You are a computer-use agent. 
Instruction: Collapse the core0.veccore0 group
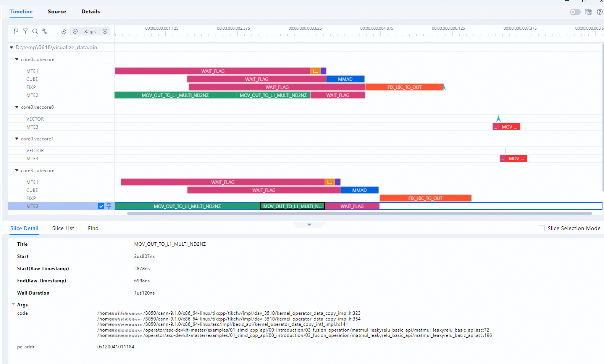(17, 107)
